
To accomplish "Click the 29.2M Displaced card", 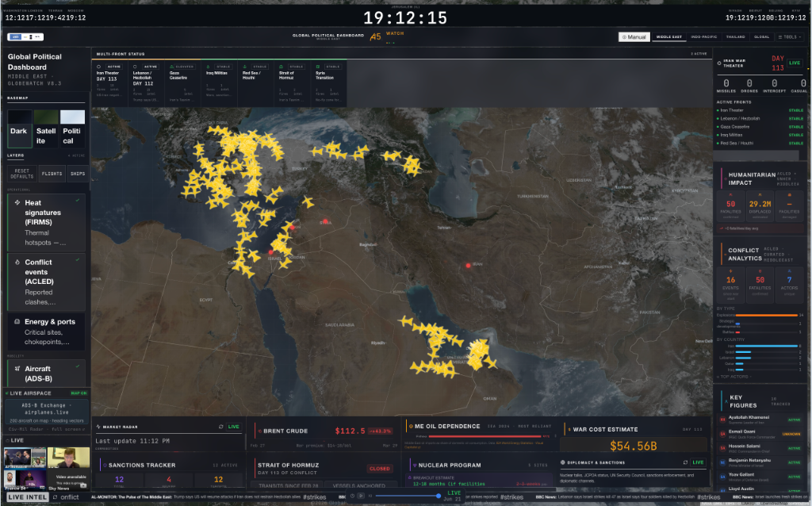I will point(760,206).
